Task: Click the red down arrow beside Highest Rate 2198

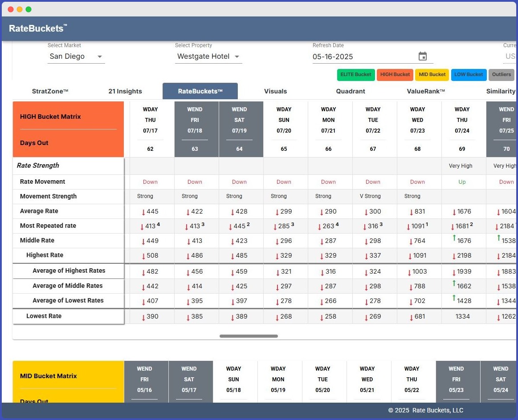Action: (x=454, y=256)
